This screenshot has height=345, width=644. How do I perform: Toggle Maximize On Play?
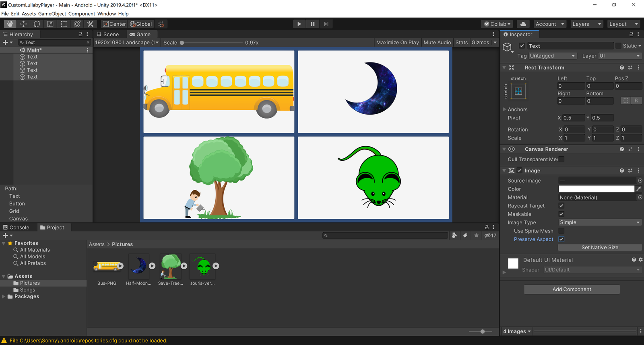[398, 43]
